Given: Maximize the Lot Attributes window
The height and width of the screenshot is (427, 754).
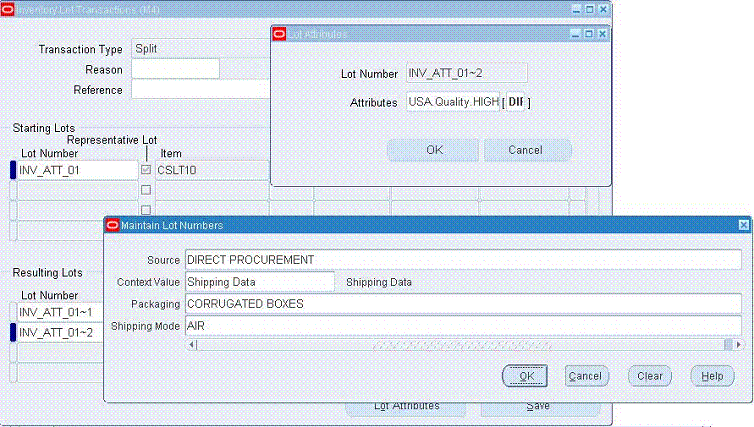Looking at the screenshot, I should click(x=589, y=34).
